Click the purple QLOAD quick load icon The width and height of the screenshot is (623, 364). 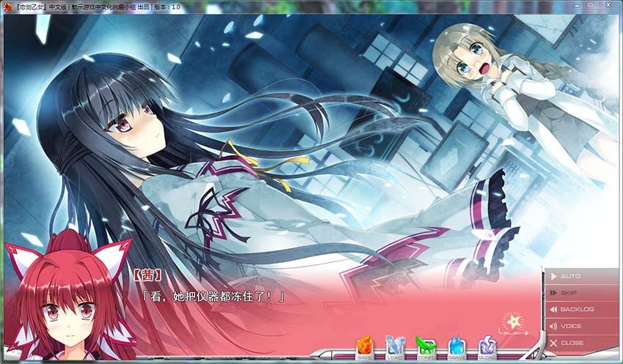(487, 347)
